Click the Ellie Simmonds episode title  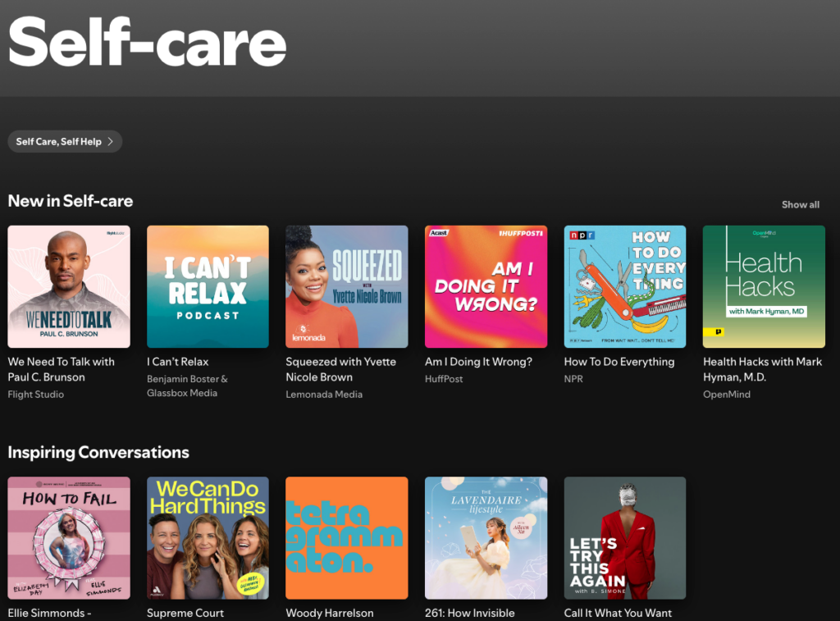pyautogui.click(x=49, y=613)
